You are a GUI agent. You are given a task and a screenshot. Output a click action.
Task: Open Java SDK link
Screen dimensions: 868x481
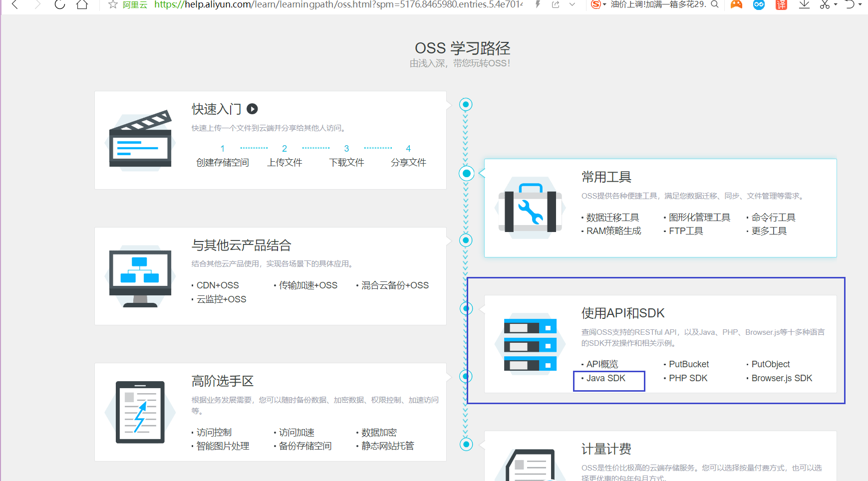click(605, 378)
